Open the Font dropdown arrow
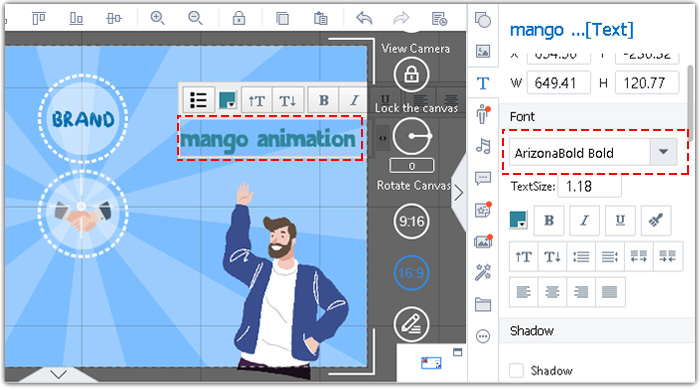This screenshot has height=390, width=700. 663,152
